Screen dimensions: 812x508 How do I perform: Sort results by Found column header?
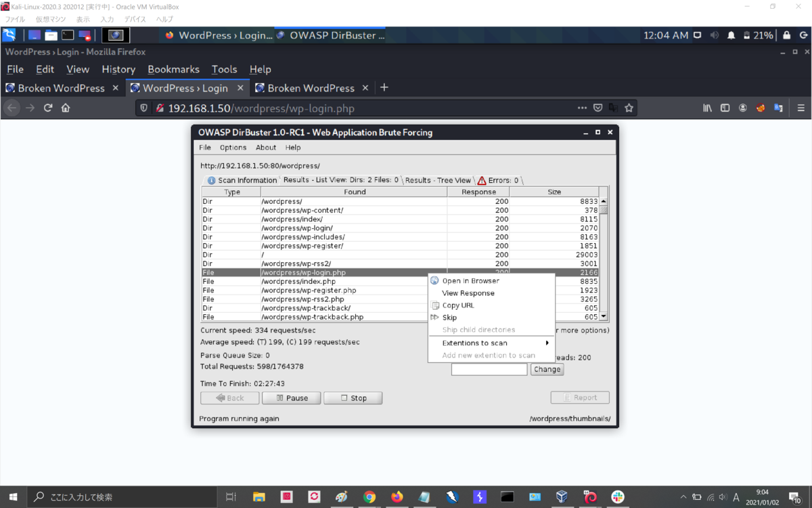pos(354,192)
